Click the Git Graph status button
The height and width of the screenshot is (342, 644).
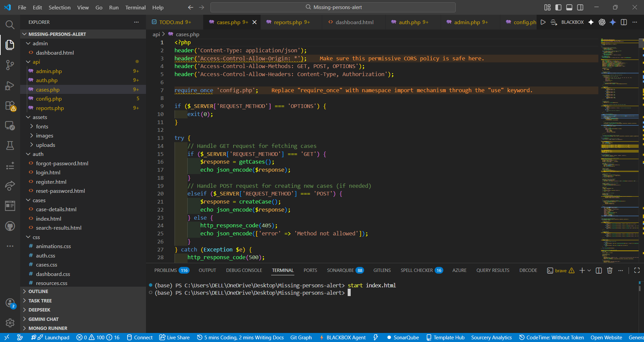pyautogui.click(x=301, y=337)
